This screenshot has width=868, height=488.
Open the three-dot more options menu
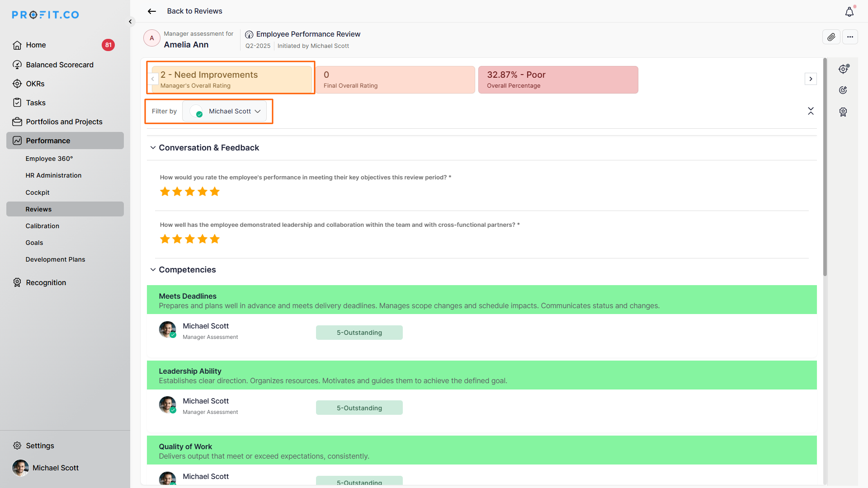[x=850, y=37]
